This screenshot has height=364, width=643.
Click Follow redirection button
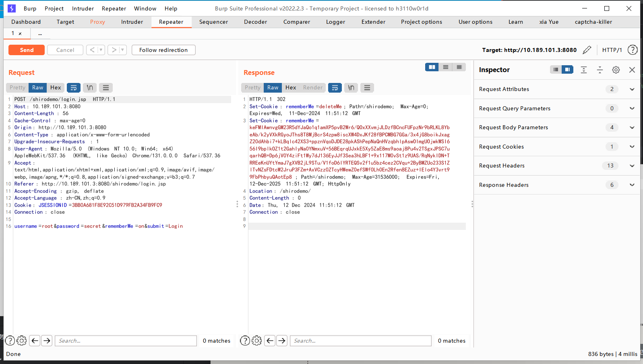pyautogui.click(x=163, y=50)
